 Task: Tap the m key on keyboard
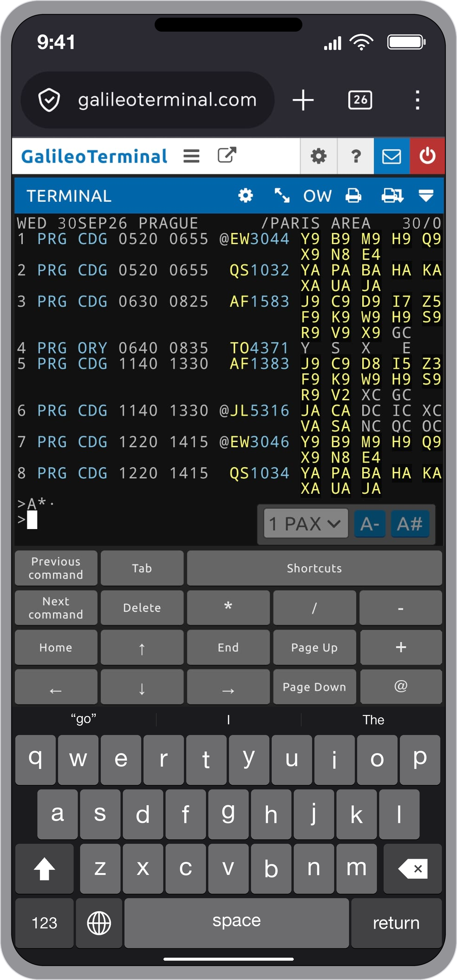tap(356, 868)
